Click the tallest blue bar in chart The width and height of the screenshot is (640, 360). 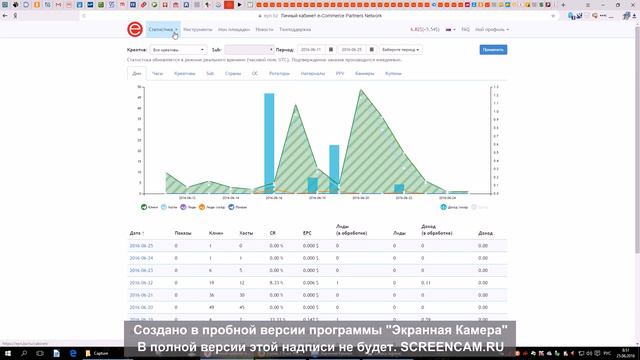[269, 143]
